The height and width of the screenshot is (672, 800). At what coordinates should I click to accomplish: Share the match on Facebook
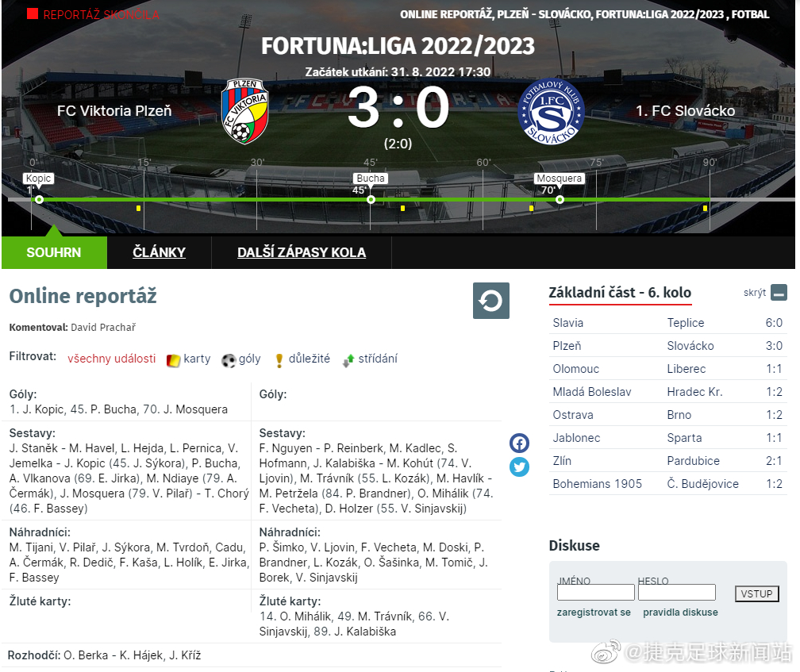point(519,443)
